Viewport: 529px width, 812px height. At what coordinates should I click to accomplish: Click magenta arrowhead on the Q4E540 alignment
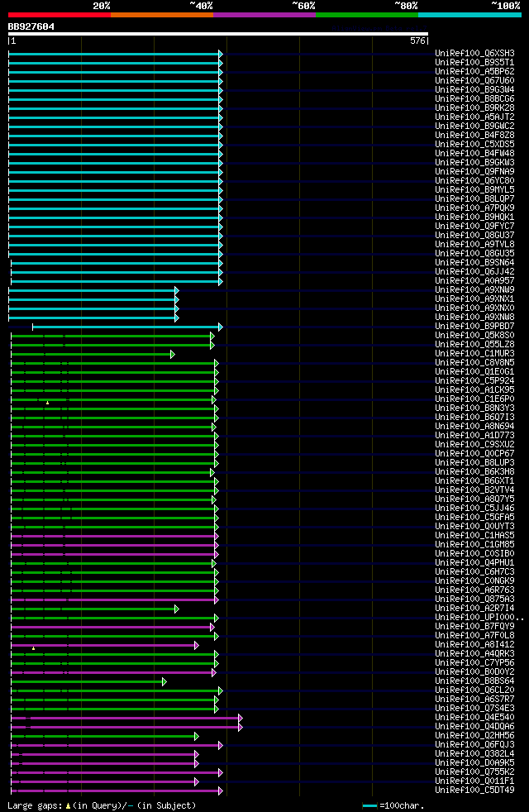point(241,718)
